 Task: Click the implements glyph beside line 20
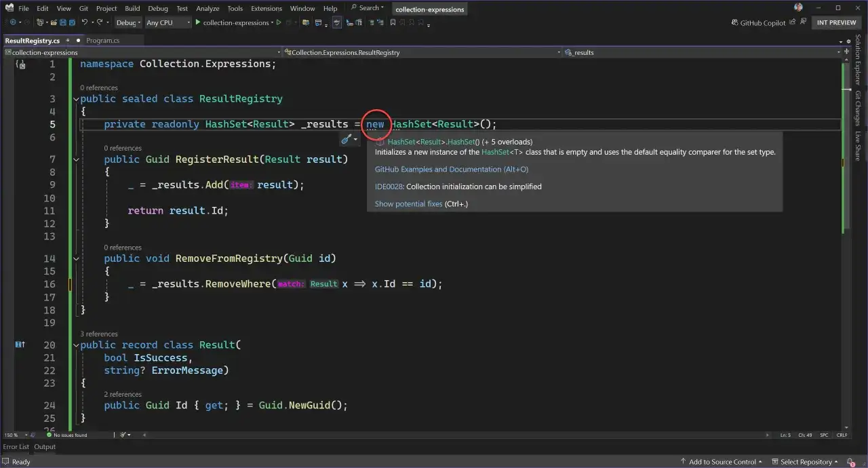(x=20, y=345)
